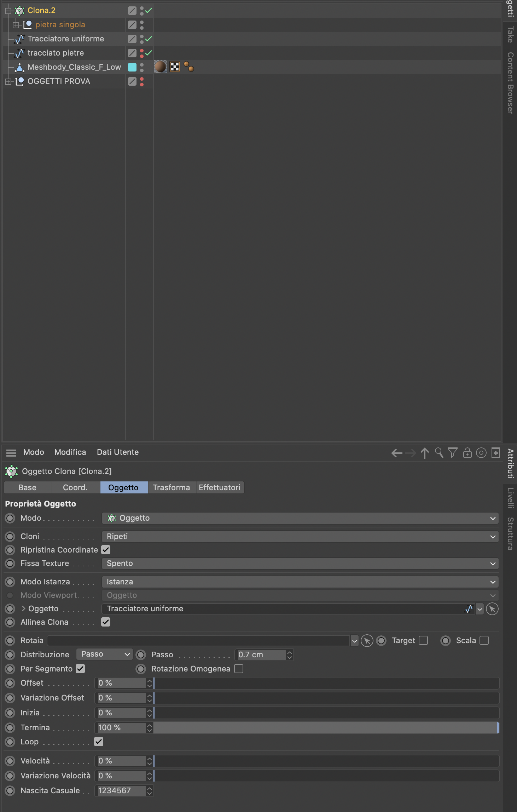Open the Cloni dropdown set to Ripeti
Viewport: 517px width, 812px height.
[300, 537]
